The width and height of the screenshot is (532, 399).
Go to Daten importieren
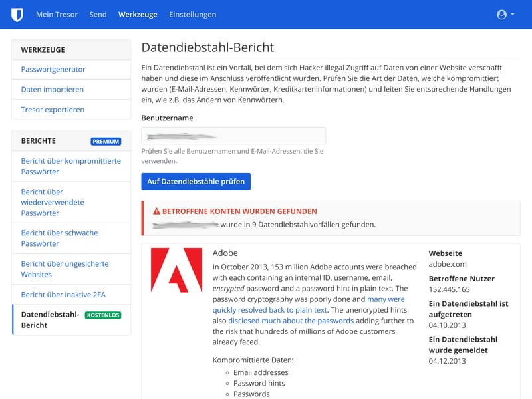click(53, 90)
